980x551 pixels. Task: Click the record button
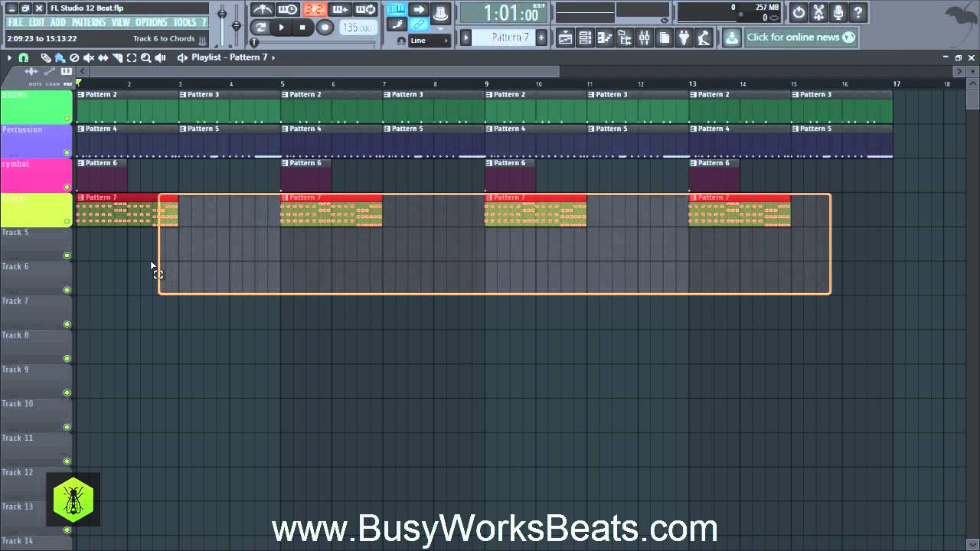pos(325,27)
